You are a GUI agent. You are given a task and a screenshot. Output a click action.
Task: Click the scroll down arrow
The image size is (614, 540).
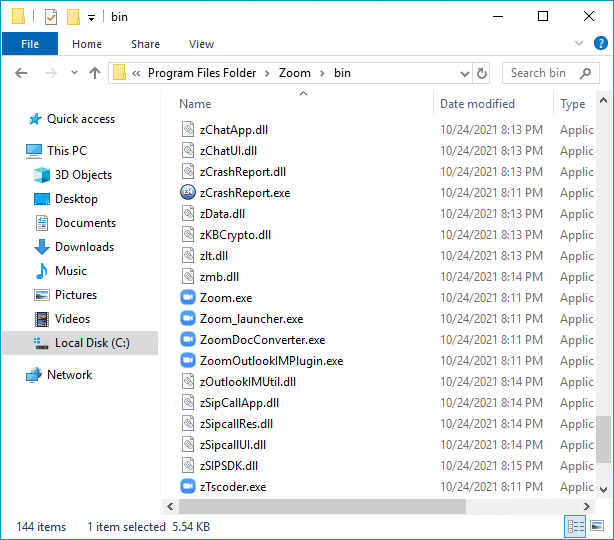point(603,489)
